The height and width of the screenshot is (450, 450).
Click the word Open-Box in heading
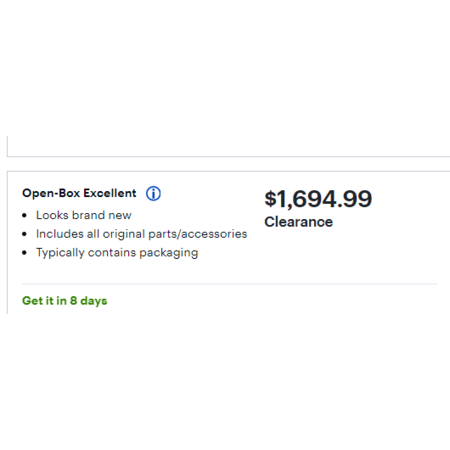51,194
